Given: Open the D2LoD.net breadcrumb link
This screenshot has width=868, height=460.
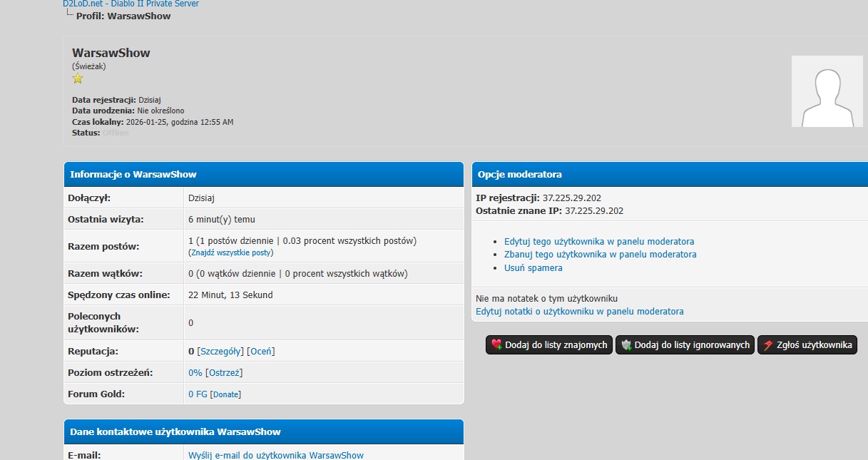Looking at the screenshot, I should click(x=131, y=4).
